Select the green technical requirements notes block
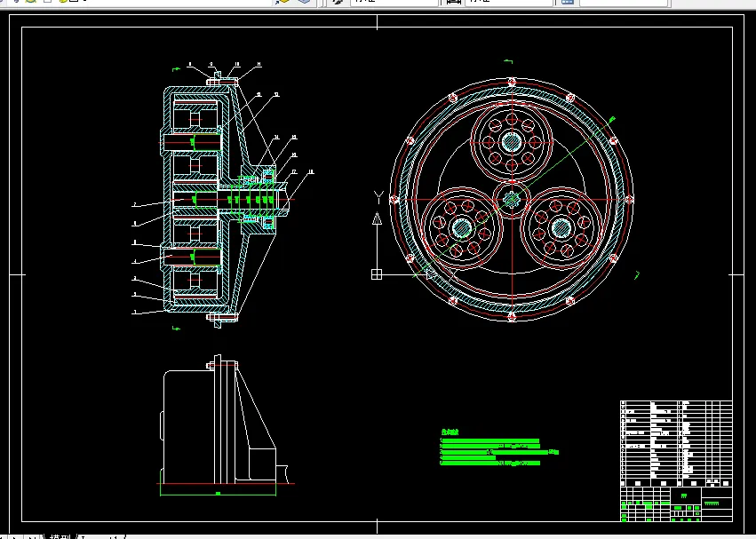756x539 pixels. click(499, 448)
